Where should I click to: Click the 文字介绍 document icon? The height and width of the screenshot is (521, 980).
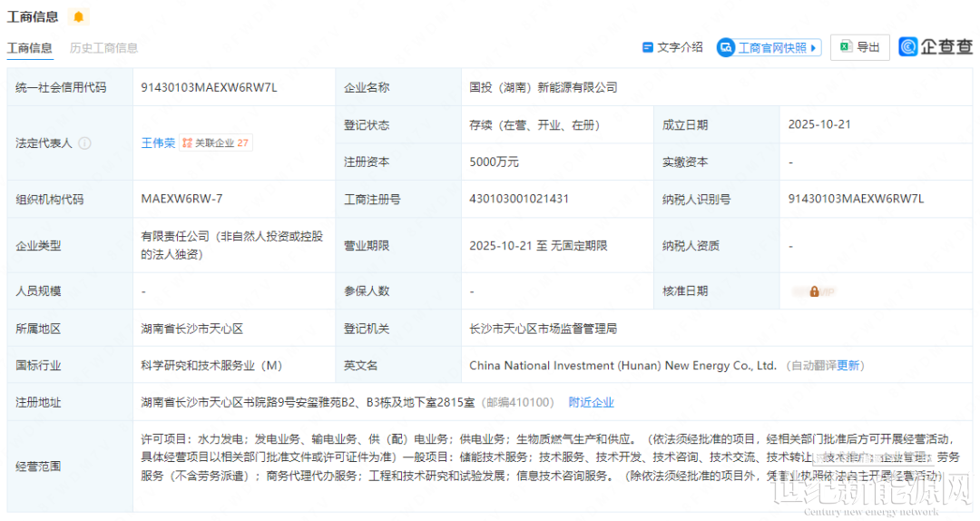click(648, 47)
